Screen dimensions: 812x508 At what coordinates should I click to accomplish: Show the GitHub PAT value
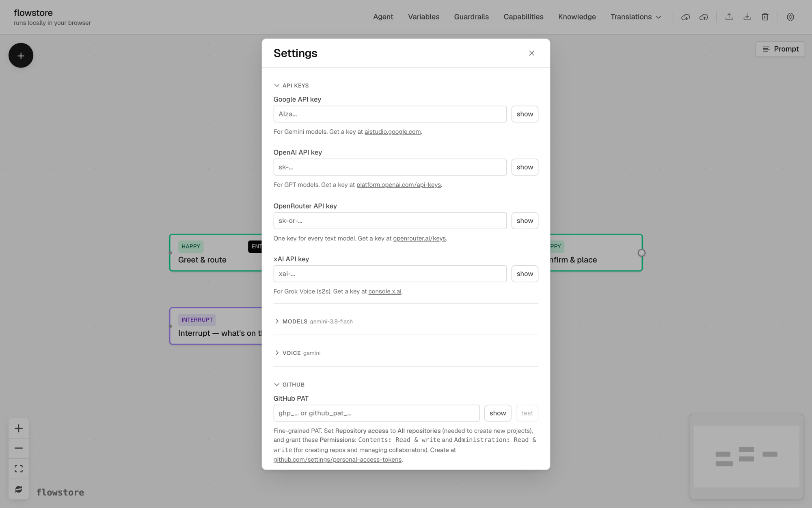497,413
